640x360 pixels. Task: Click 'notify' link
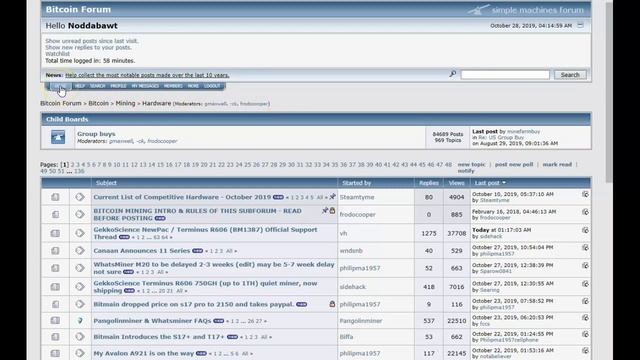466,171
